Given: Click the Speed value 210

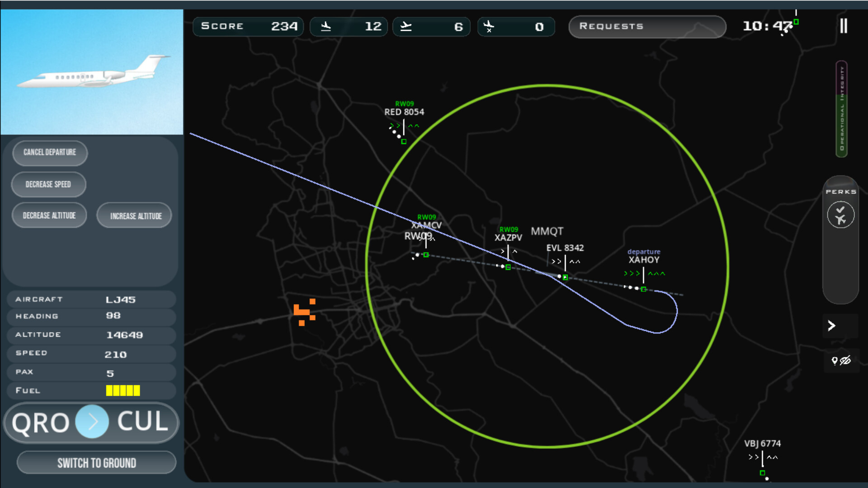Looking at the screenshot, I should 116,355.
